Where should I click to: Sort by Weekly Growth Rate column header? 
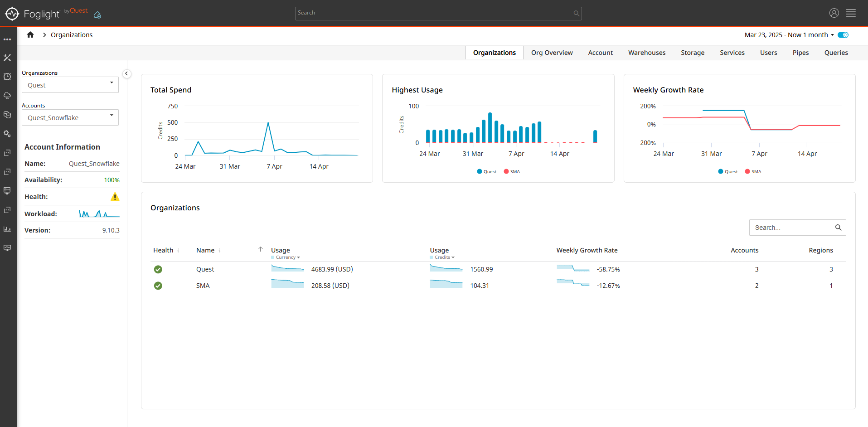click(587, 250)
